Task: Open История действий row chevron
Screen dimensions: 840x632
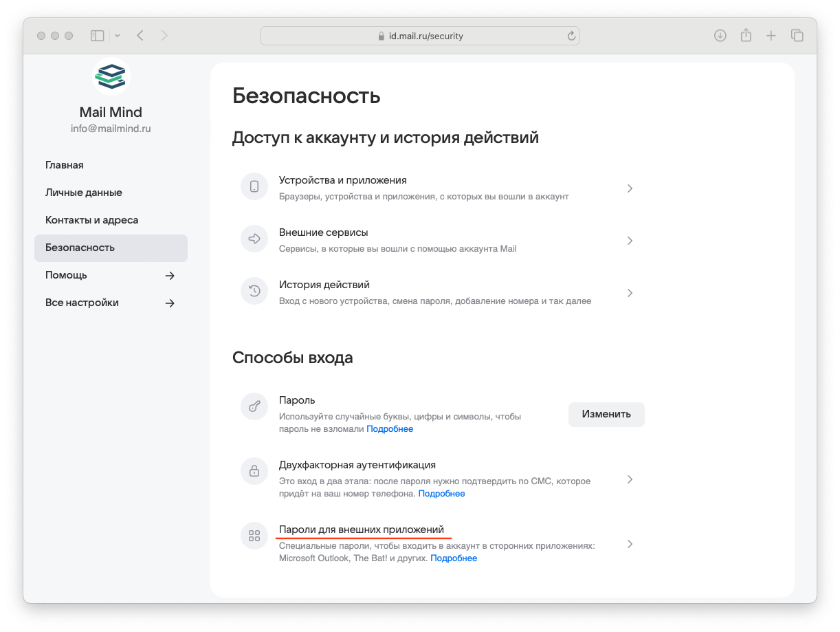Action: pyautogui.click(x=630, y=293)
